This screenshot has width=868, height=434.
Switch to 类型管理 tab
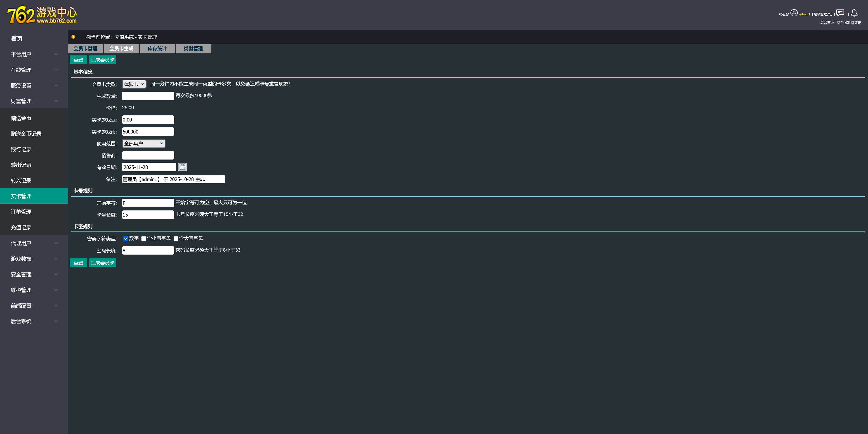(x=193, y=49)
